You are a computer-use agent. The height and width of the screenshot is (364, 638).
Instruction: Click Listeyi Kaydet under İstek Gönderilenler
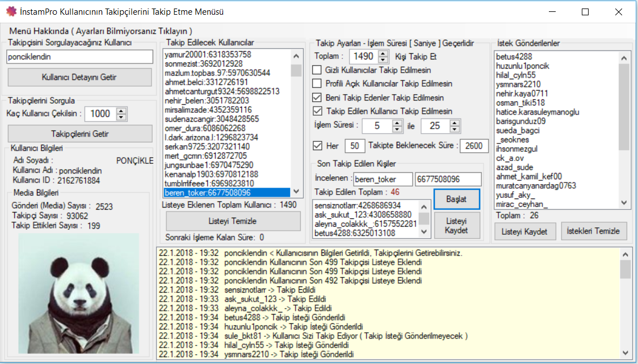click(525, 231)
